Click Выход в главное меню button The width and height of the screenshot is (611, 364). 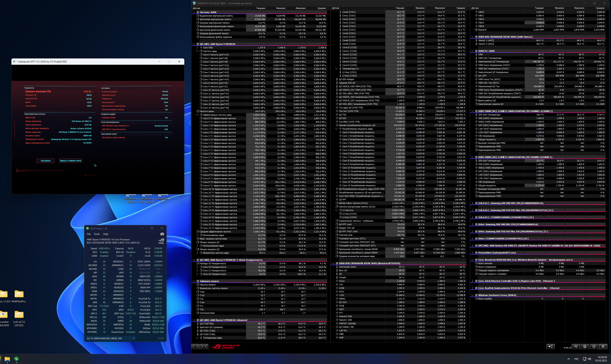click(x=71, y=161)
